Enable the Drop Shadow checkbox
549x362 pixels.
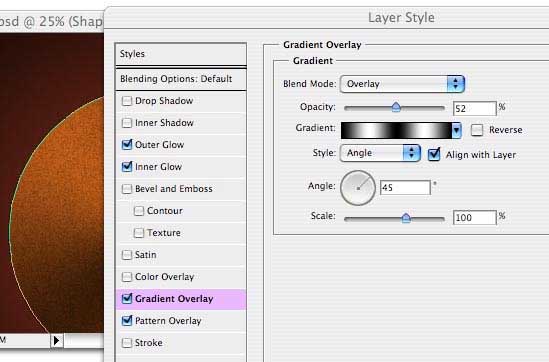126,101
